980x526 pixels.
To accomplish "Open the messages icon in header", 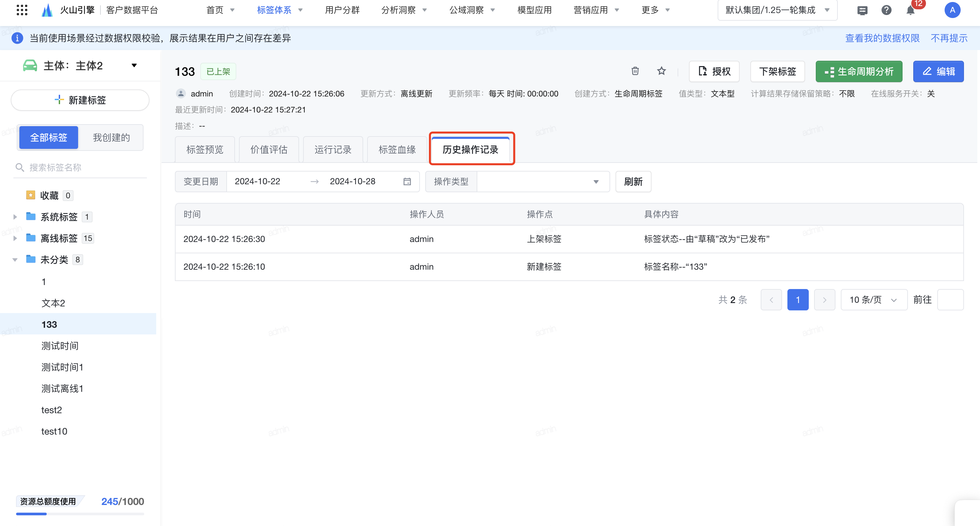I will click(863, 10).
